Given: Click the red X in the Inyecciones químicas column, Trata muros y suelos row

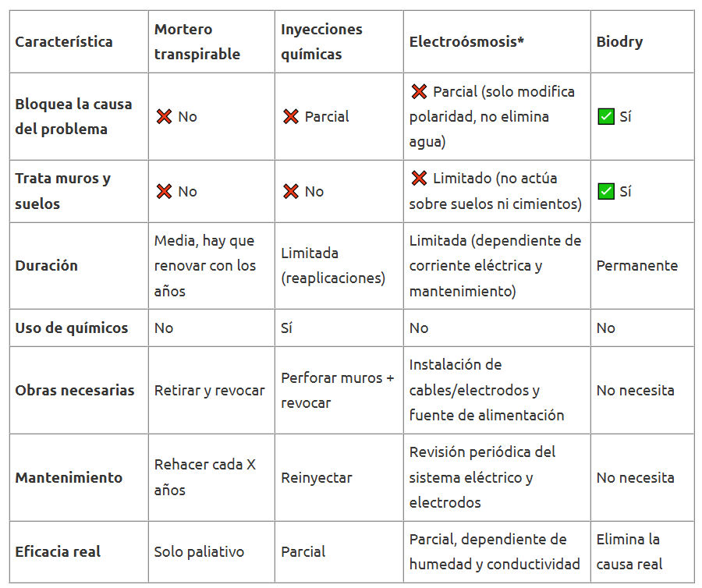Looking at the screenshot, I should tap(291, 192).
